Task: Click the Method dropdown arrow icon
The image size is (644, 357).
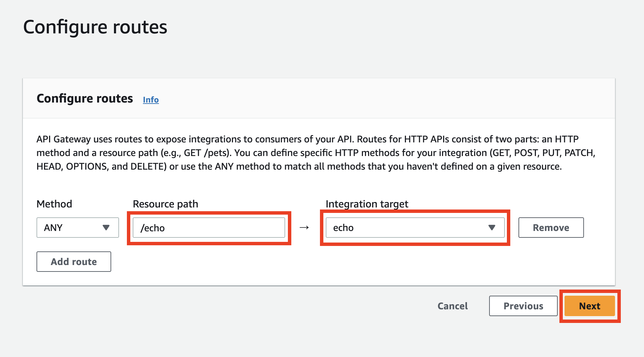Action: click(106, 228)
